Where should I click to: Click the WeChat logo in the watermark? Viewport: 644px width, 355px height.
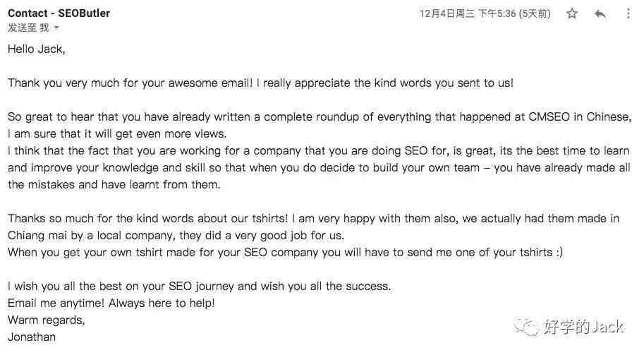[x=526, y=325]
